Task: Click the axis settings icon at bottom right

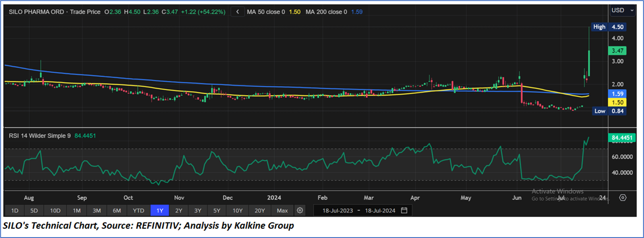Action: coord(623,197)
